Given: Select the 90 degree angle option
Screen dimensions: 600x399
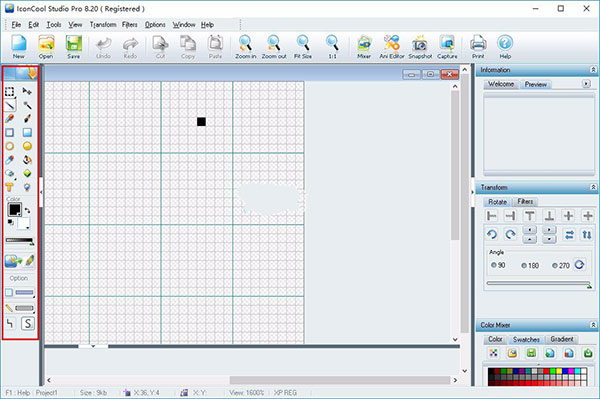Looking at the screenshot, I should click(498, 265).
